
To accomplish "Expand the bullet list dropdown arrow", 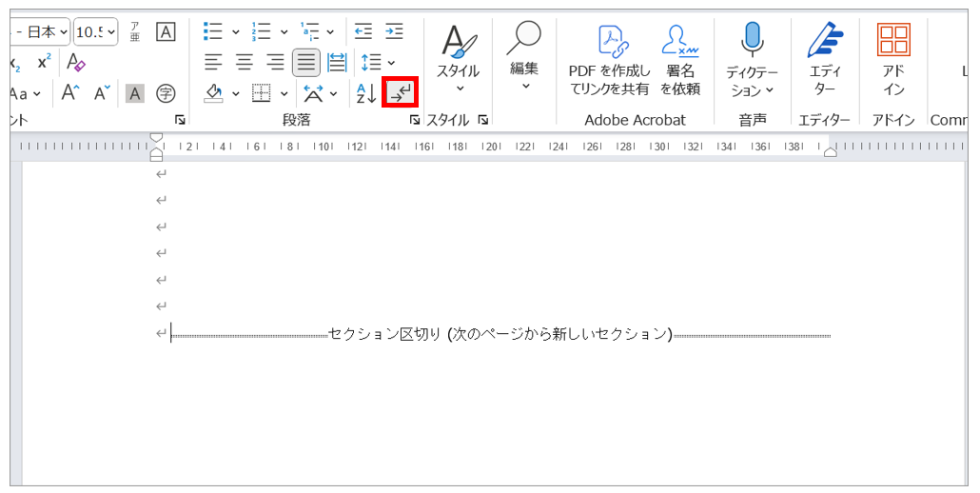I will (x=235, y=31).
